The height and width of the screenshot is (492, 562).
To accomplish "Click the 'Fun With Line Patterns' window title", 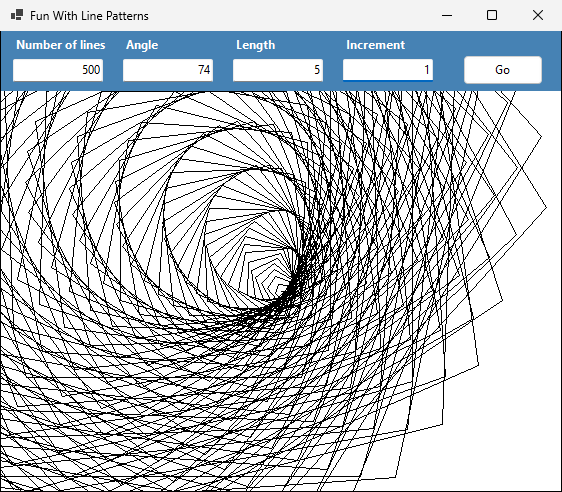I will (x=89, y=16).
